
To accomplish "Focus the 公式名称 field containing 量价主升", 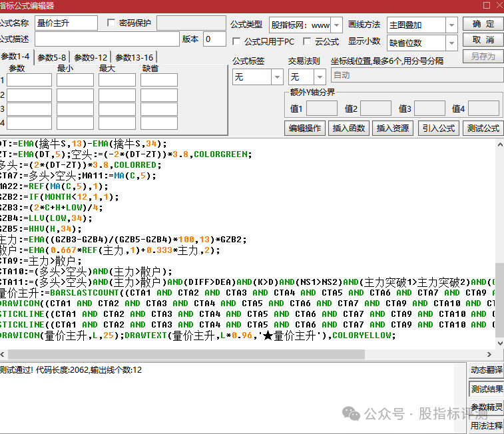I will 66,23.
